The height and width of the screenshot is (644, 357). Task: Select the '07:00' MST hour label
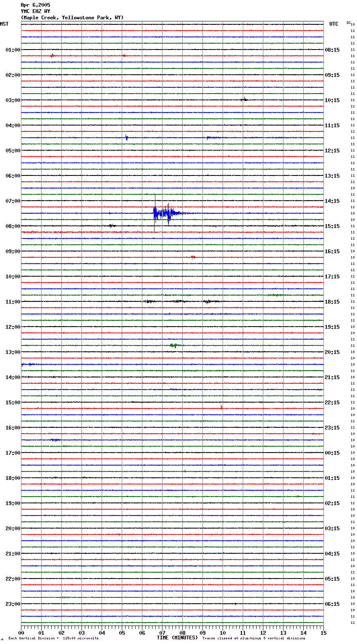pos(13,201)
